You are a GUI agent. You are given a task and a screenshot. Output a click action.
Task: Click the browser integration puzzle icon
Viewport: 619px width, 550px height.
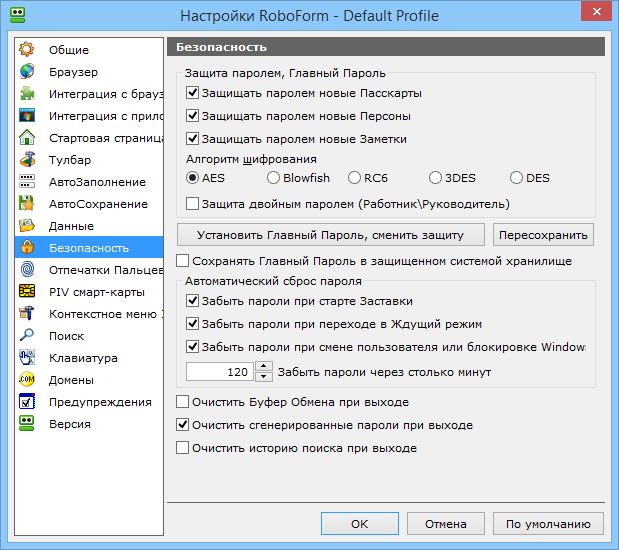(27, 94)
